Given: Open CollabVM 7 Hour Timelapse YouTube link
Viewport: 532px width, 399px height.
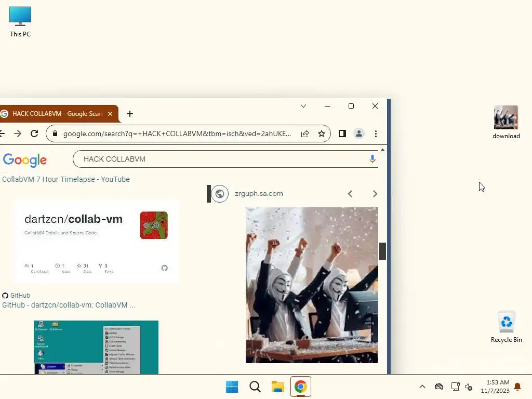Looking at the screenshot, I should click(66, 179).
